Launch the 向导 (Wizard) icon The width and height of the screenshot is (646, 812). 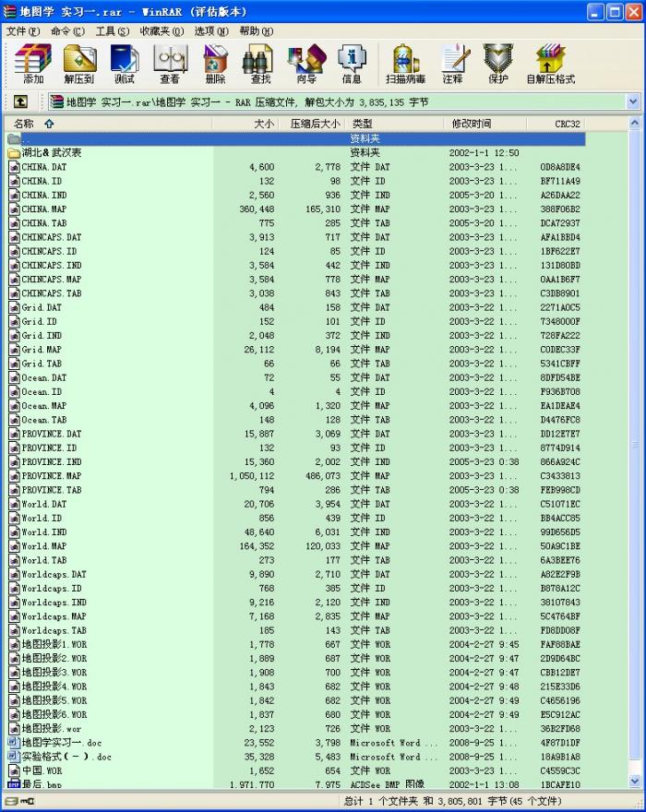[306, 64]
